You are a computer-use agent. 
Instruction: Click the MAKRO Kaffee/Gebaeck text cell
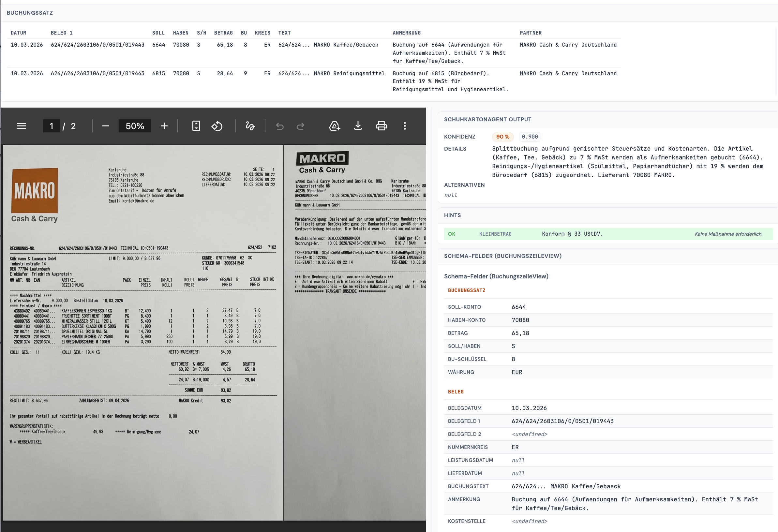pos(328,45)
